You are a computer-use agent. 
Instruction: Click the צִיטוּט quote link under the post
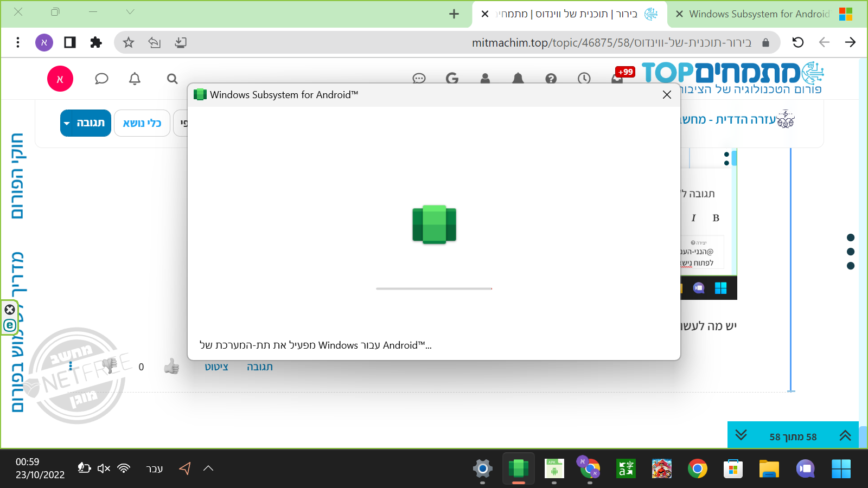(x=216, y=367)
